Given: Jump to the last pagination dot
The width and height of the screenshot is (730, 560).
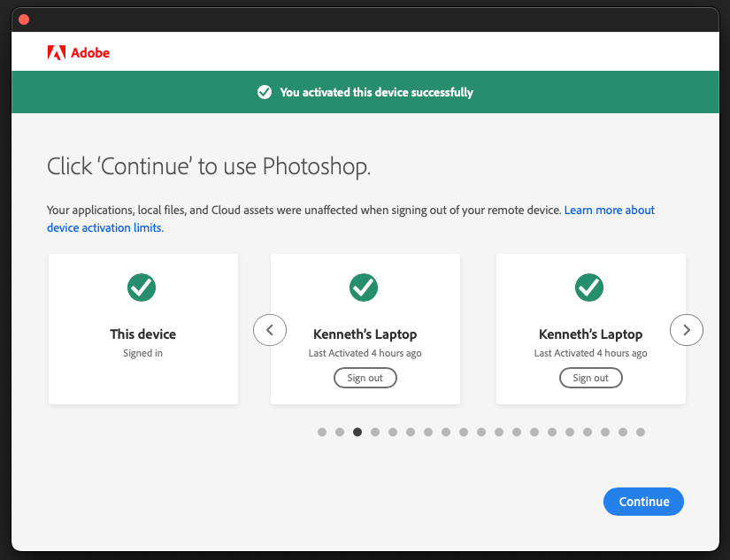Looking at the screenshot, I should 641,432.
